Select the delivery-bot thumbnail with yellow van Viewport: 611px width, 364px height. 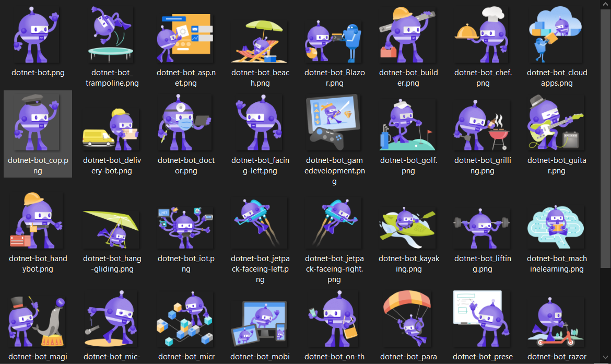[x=111, y=130]
